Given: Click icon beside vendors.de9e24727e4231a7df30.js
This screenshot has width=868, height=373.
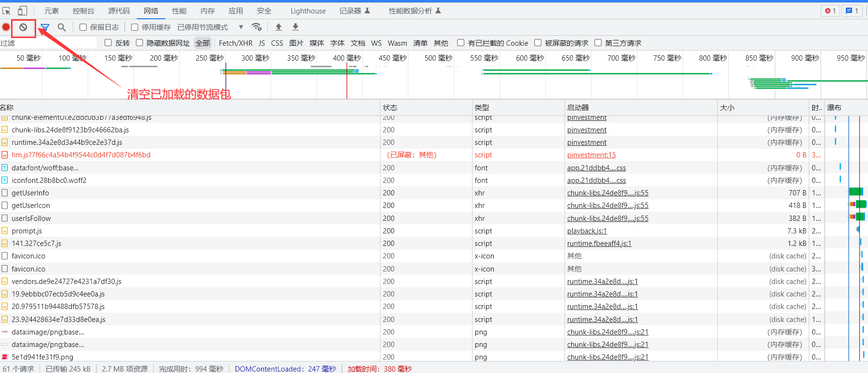Looking at the screenshot, I should 5,281.
